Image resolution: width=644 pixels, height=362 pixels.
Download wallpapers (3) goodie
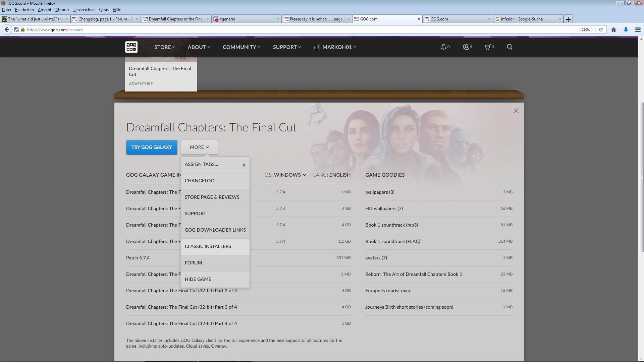(439, 192)
